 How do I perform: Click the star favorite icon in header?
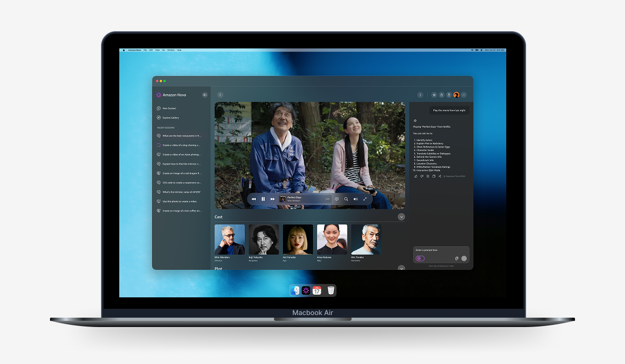[434, 95]
